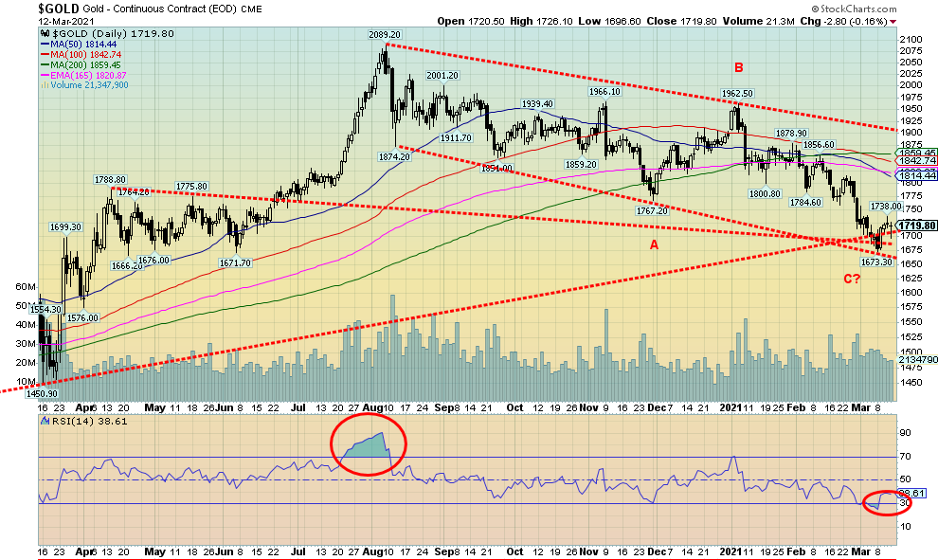Click the 1962.50 price label near B
Screen dimensions: 938x560
(x=734, y=94)
